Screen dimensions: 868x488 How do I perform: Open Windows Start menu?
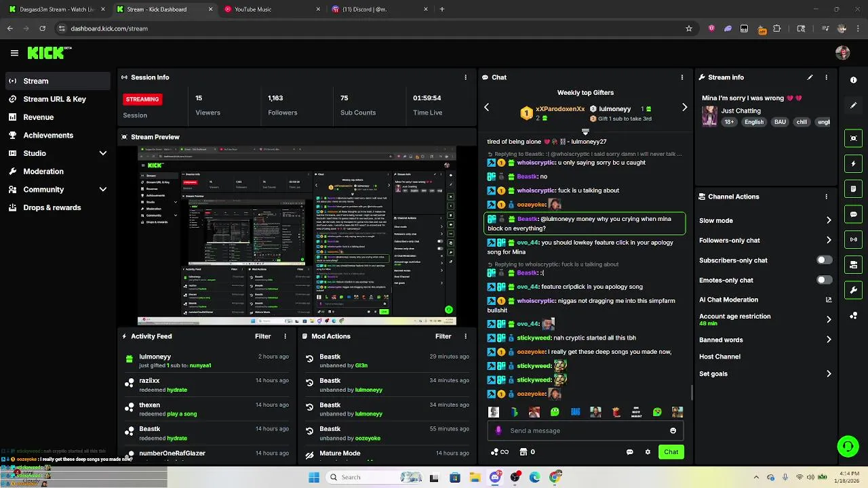313,477
